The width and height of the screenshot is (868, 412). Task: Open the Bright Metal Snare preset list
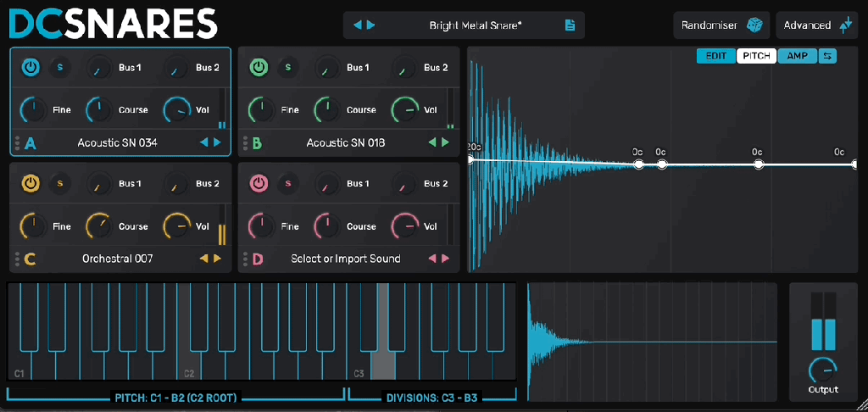click(x=475, y=25)
